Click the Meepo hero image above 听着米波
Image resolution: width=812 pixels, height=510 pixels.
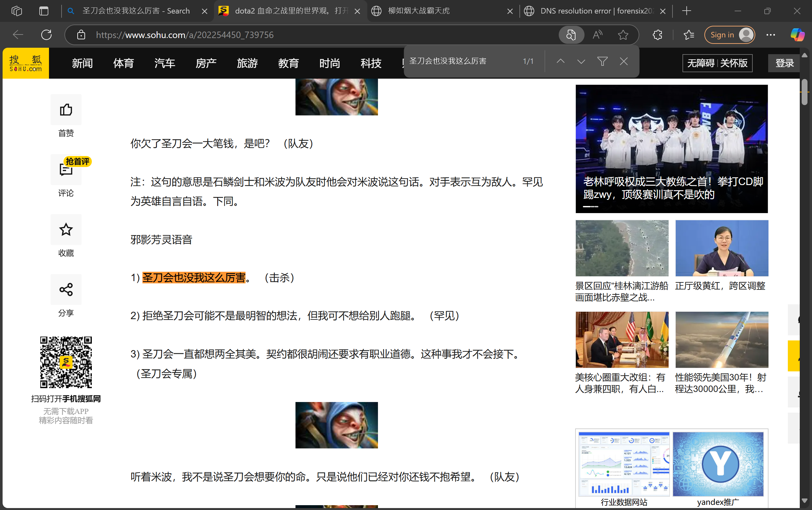336,425
